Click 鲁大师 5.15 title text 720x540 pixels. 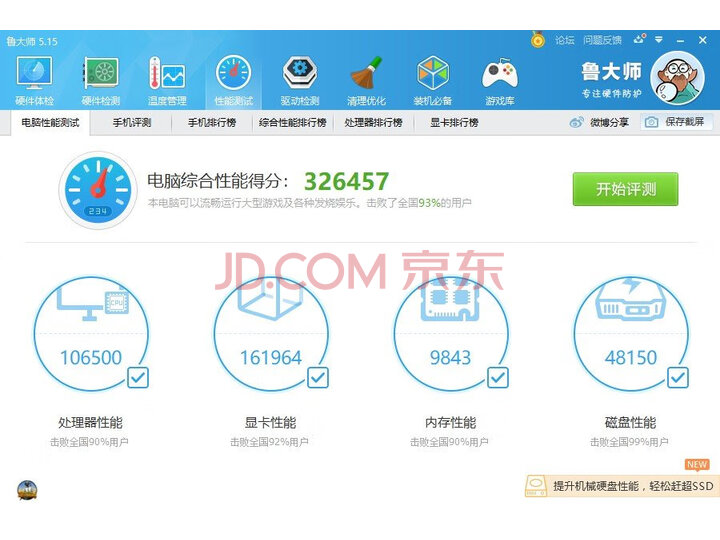[x=32, y=42]
